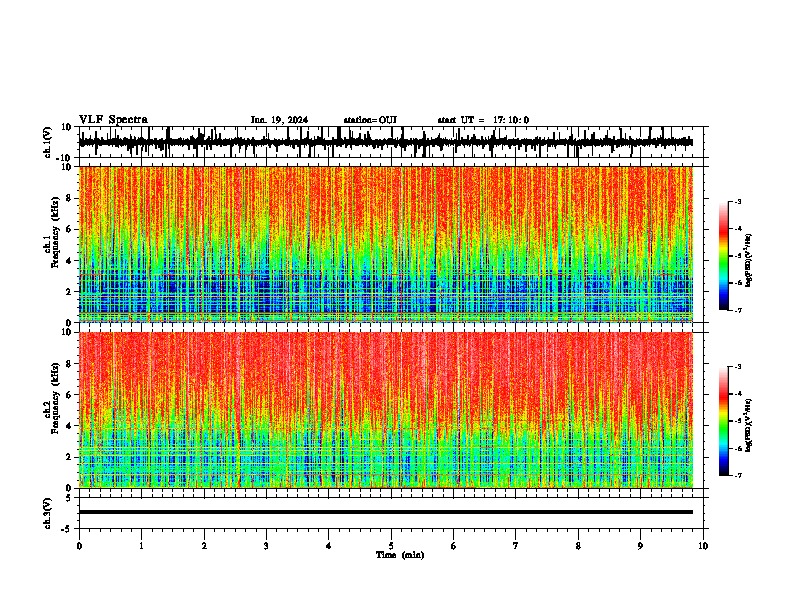Viewport: 792px width, 612px height.
Task: Select the Time (min) x-axis label
Action: [x=400, y=555]
